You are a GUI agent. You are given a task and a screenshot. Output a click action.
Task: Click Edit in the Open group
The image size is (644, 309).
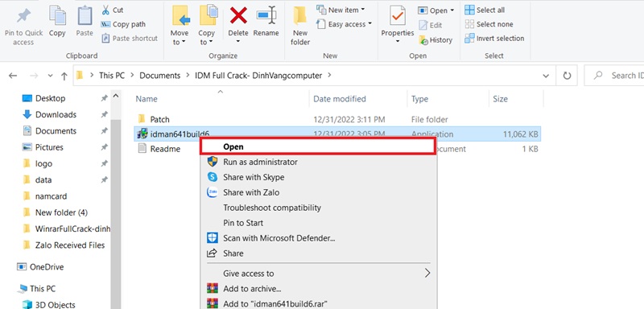[x=430, y=25]
